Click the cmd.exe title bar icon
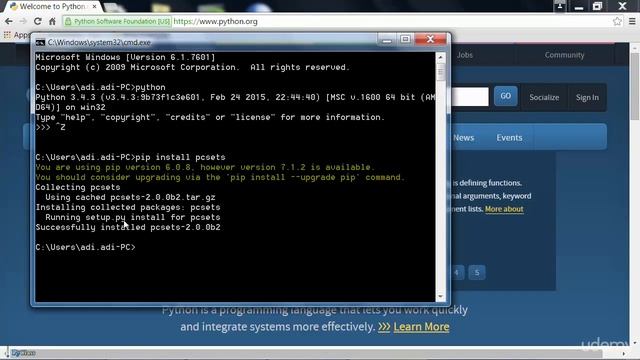 (40, 42)
